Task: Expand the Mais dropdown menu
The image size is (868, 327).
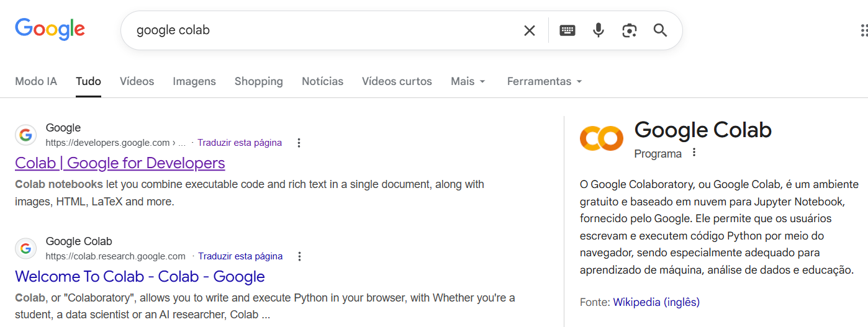Action: coord(468,81)
